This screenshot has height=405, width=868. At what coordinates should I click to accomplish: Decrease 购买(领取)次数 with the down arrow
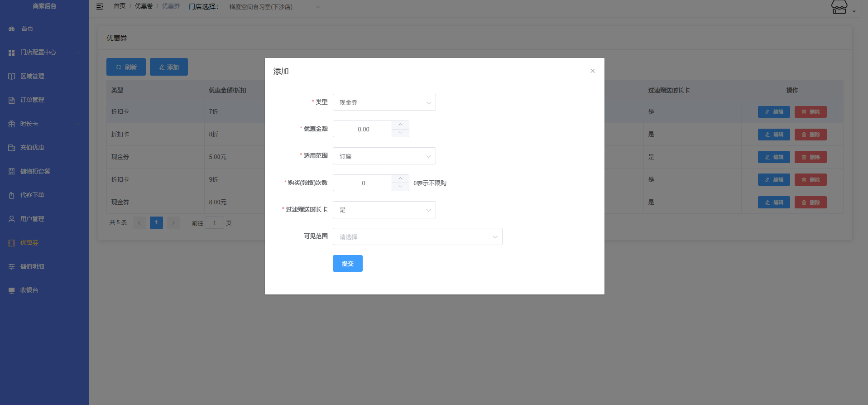point(400,187)
